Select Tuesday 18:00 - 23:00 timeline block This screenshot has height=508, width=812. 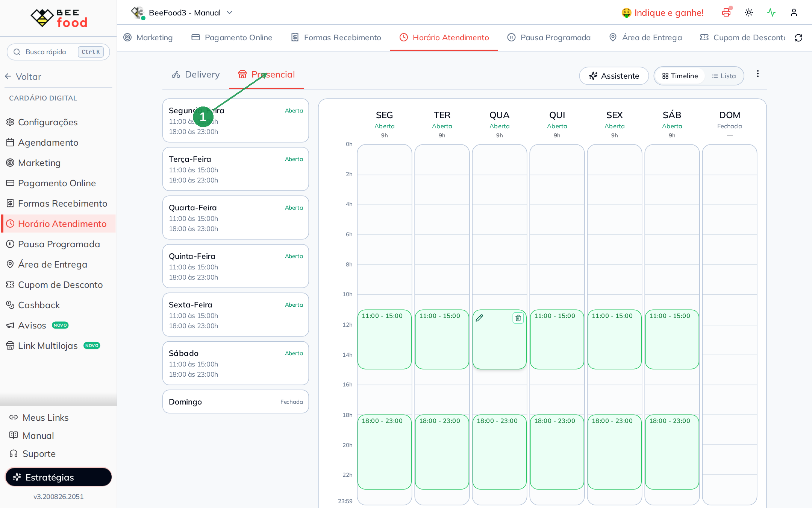(x=442, y=452)
